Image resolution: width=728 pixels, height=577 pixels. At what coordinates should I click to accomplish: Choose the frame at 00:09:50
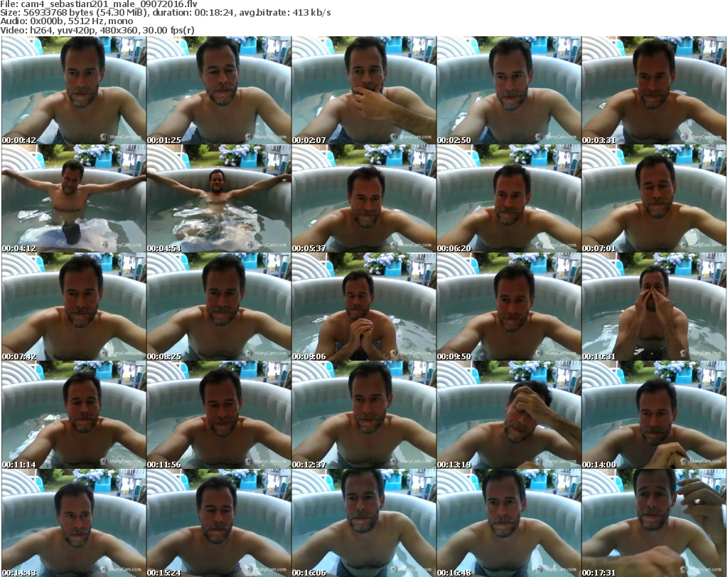(508, 307)
